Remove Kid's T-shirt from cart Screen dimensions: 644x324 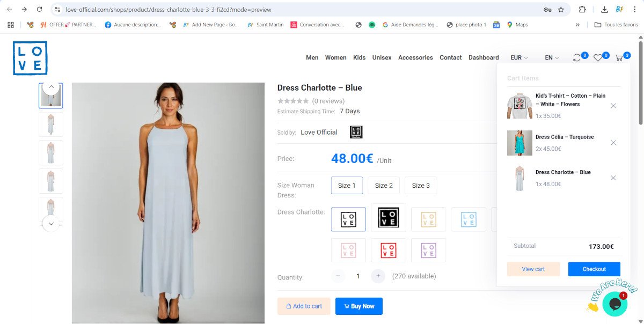(x=613, y=106)
